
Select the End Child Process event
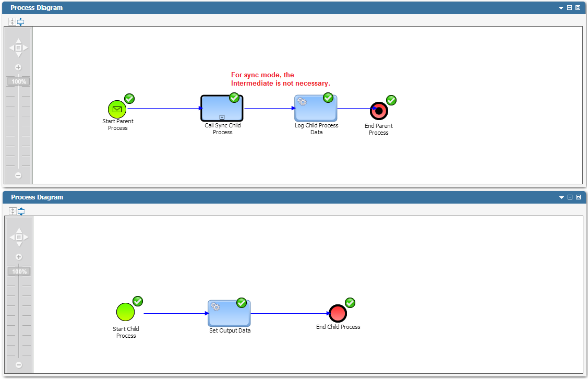point(338,313)
